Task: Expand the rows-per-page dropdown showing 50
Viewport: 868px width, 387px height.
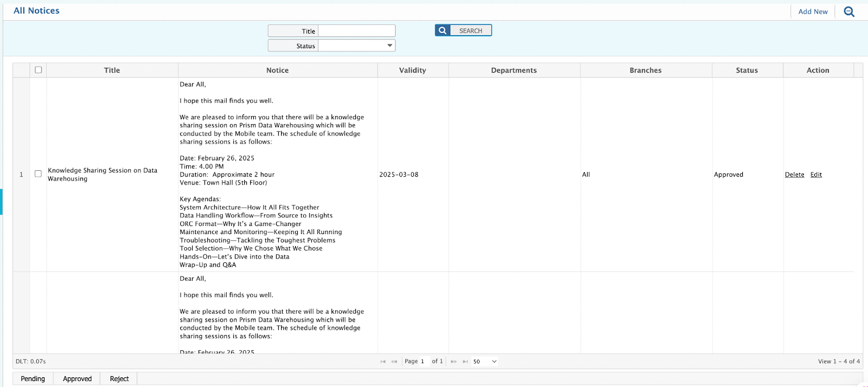Action: coord(484,362)
